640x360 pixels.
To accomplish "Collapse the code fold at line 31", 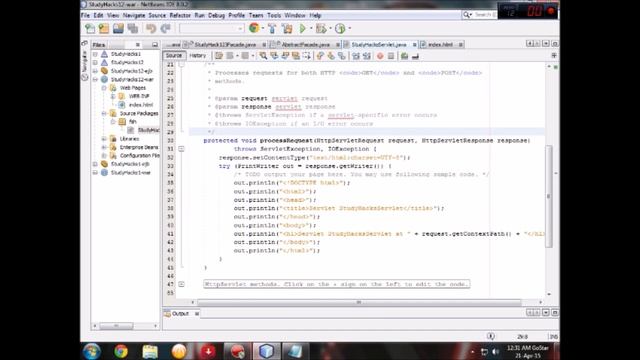I will tap(181, 149).
